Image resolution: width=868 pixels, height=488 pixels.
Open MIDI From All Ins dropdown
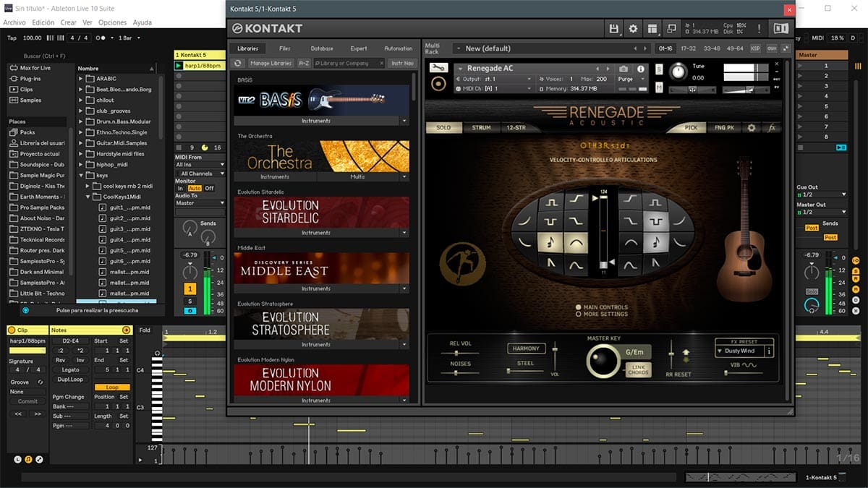coord(200,165)
